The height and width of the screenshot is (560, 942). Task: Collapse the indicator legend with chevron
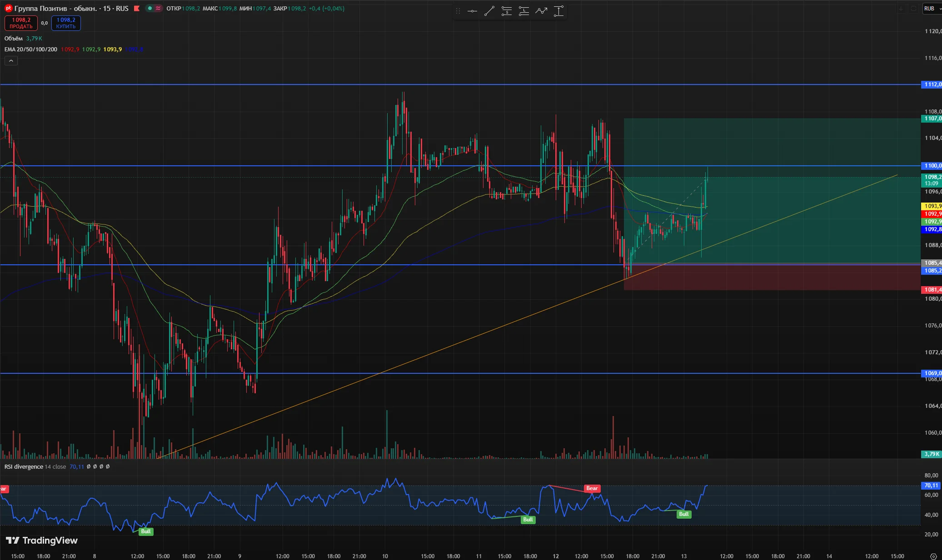click(11, 61)
